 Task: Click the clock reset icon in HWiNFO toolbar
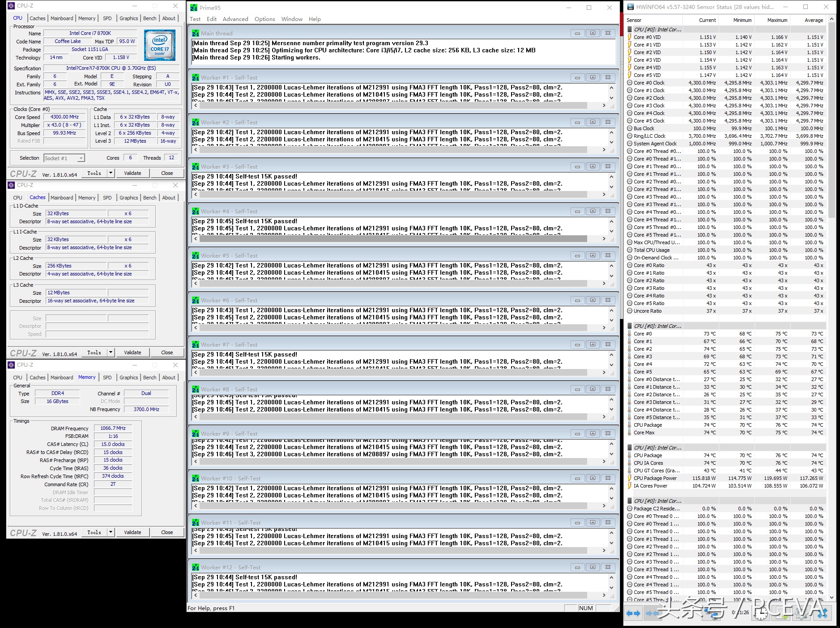tap(760, 615)
